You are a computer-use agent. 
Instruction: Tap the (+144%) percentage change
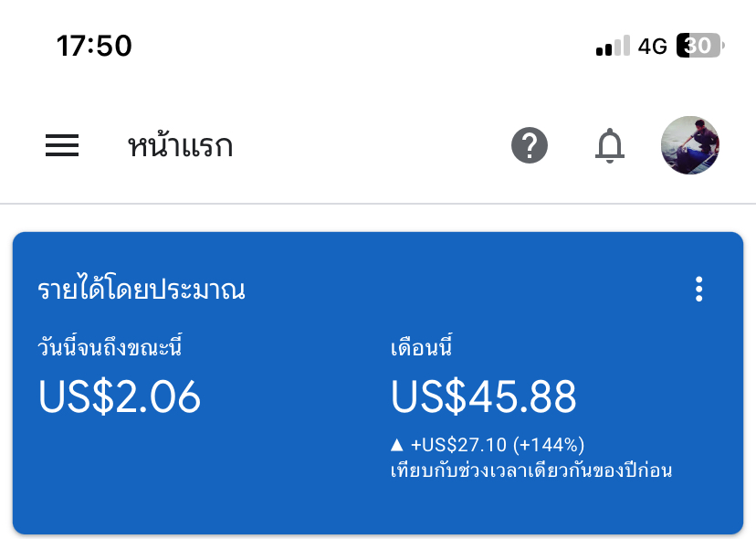click(548, 445)
